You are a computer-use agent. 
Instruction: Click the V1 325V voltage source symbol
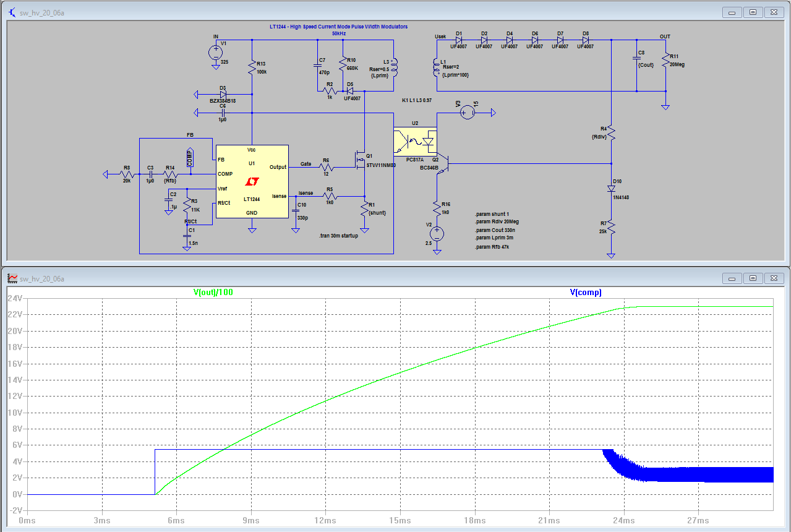[x=216, y=52]
